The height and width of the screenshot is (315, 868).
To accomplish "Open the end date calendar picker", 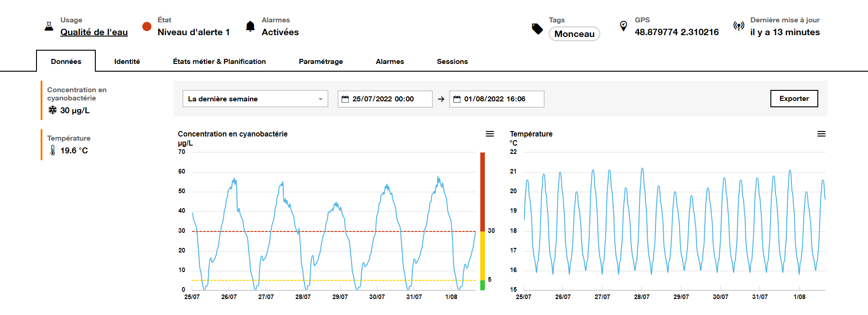I will coord(457,99).
